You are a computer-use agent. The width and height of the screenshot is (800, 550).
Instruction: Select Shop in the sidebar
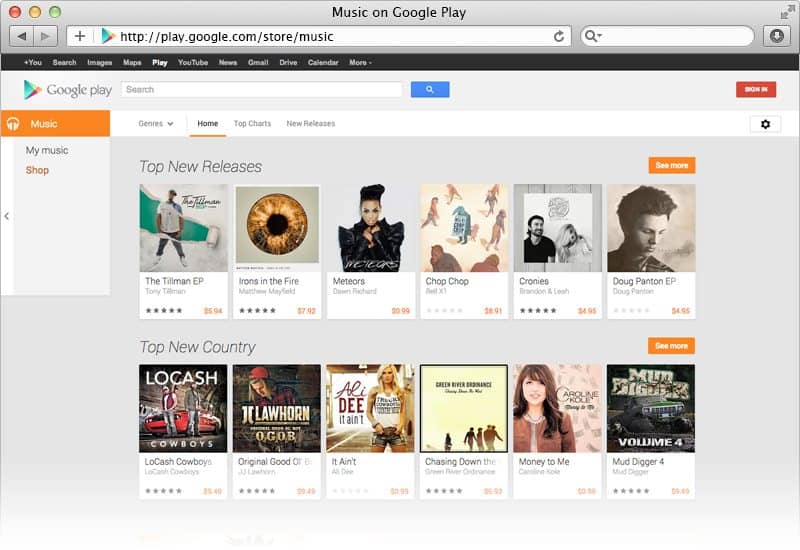(x=37, y=170)
